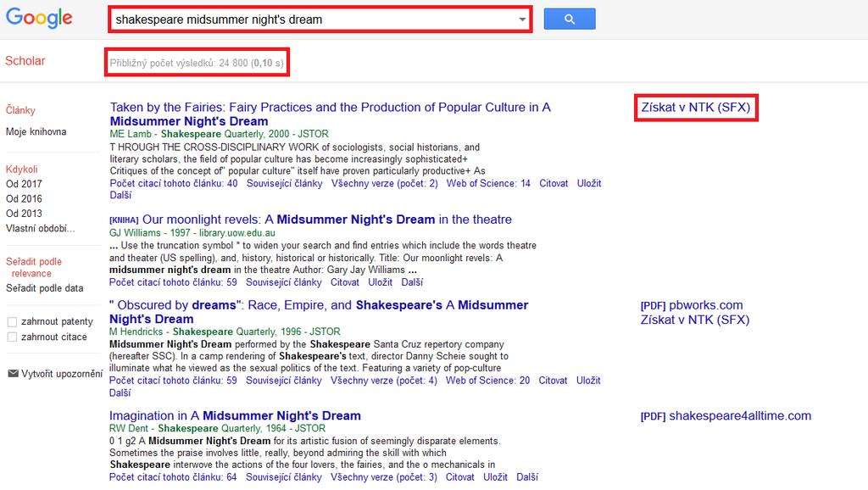
Task: Click Uložit under ME Lamb result
Action: [x=589, y=183]
